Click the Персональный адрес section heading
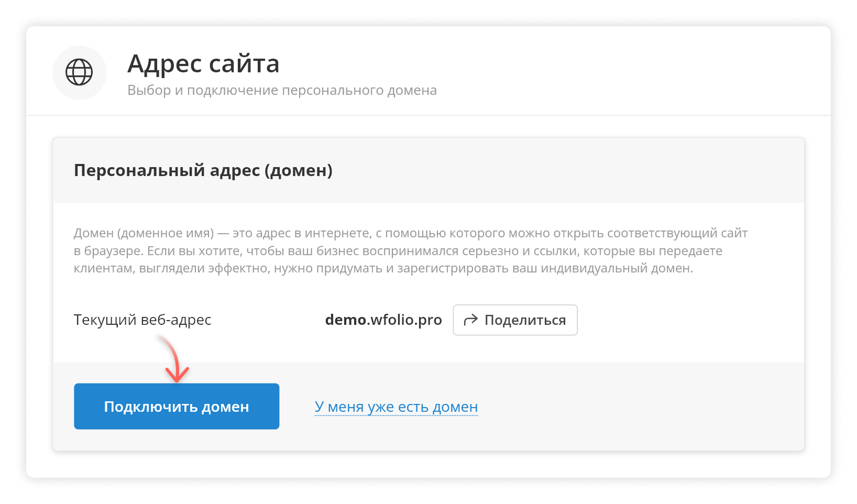This screenshot has width=857, height=504. click(x=203, y=170)
